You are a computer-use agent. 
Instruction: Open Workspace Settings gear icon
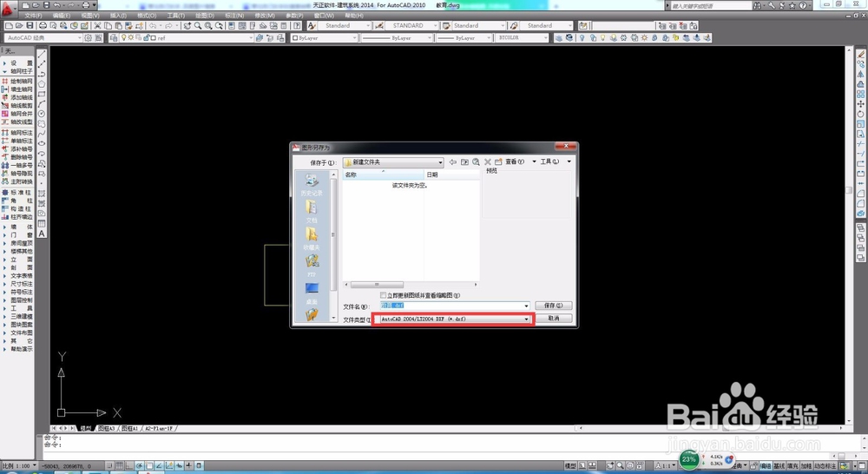point(88,37)
